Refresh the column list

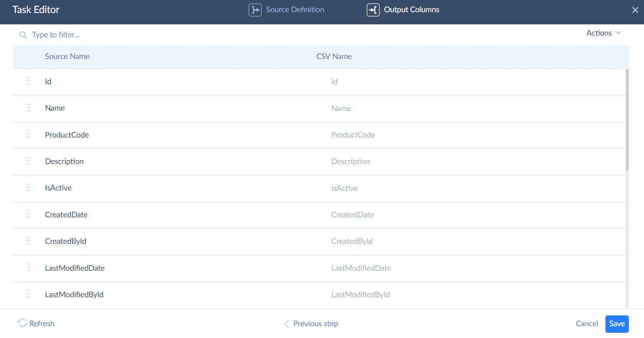(36, 323)
